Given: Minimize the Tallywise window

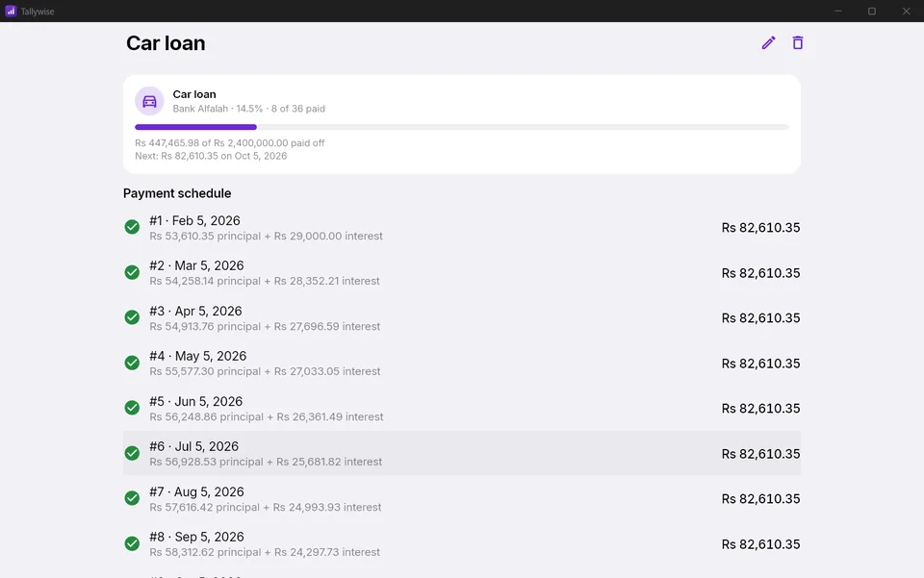Looking at the screenshot, I should pos(838,12).
